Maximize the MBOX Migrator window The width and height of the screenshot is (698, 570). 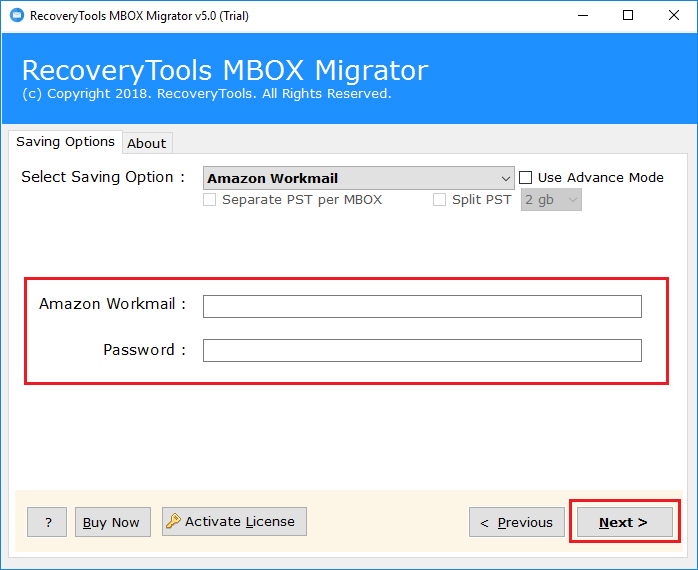(628, 15)
